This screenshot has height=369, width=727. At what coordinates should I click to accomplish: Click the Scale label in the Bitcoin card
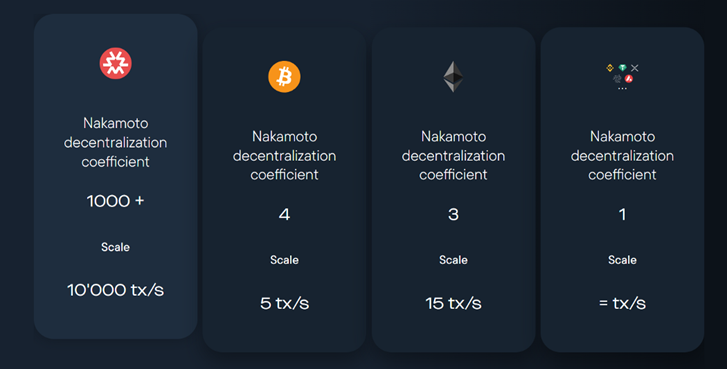pyautogui.click(x=284, y=260)
